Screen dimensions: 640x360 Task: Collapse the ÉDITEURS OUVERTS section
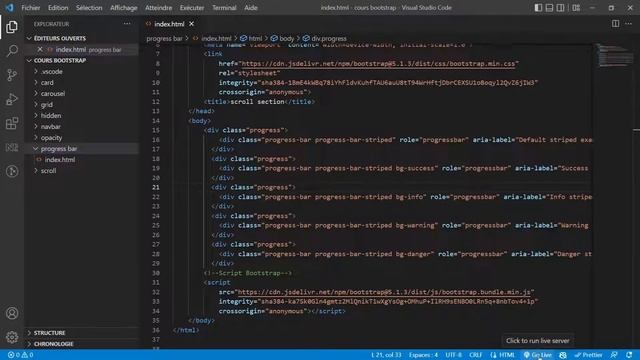click(x=82, y=38)
